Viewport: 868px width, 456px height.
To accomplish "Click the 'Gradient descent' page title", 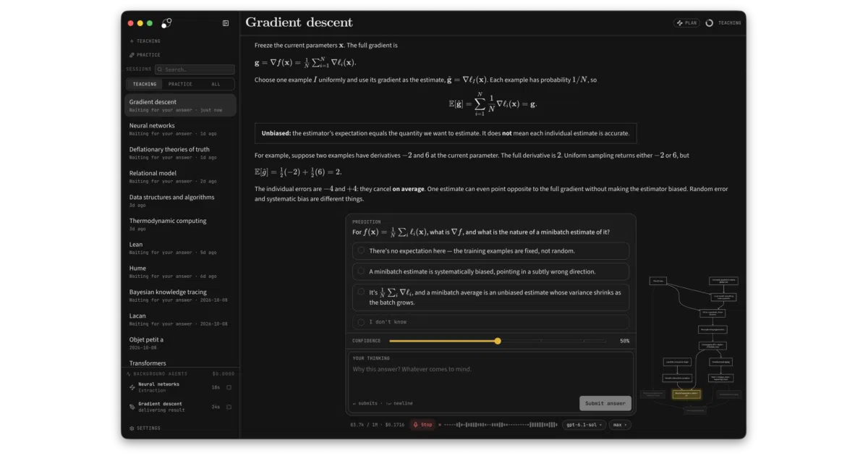I will tap(299, 22).
